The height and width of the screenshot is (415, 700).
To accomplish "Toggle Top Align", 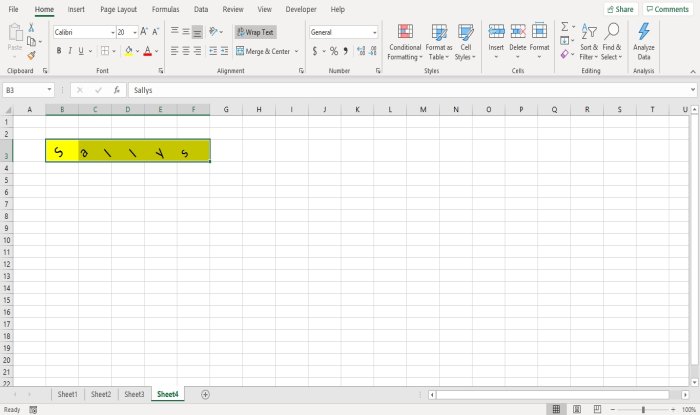I will pyautogui.click(x=175, y=32).
